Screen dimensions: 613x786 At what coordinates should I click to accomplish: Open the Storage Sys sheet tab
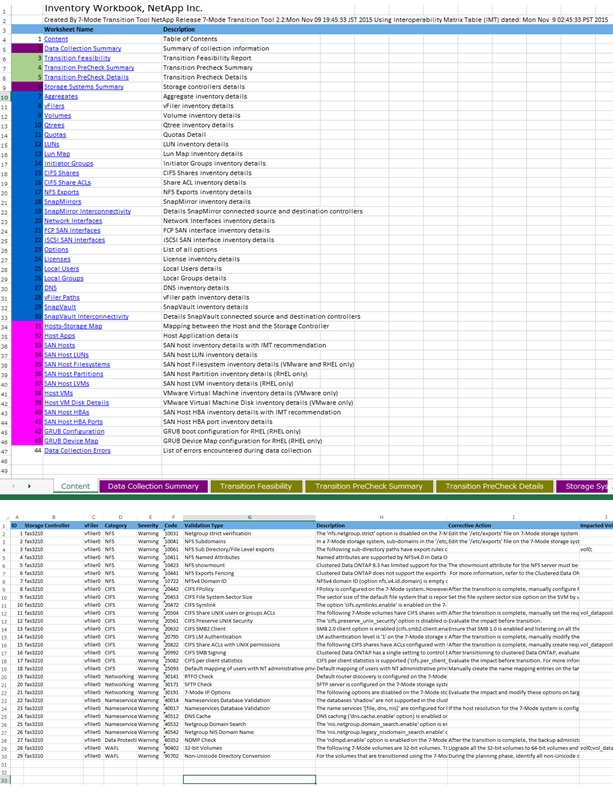click(x=584, y=486)
